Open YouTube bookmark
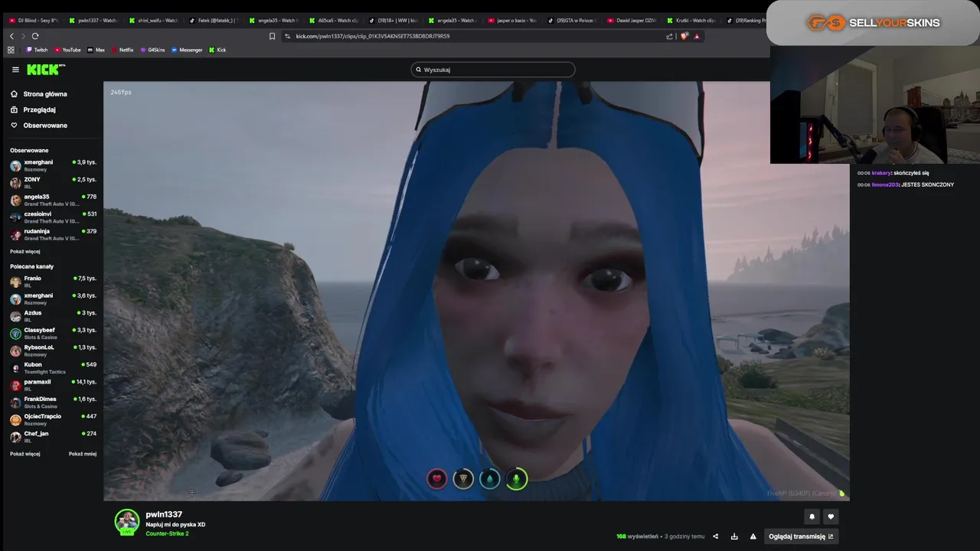The image size is (980, 551). [67, 50]
